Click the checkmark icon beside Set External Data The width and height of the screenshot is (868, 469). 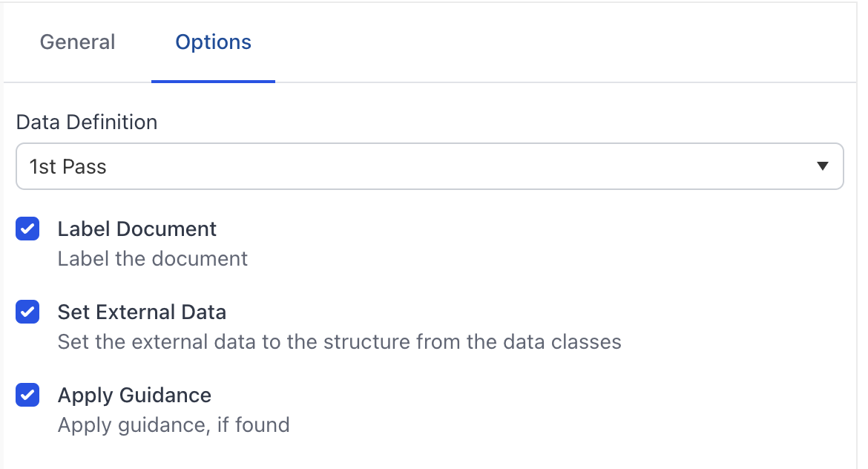(27, 312)
